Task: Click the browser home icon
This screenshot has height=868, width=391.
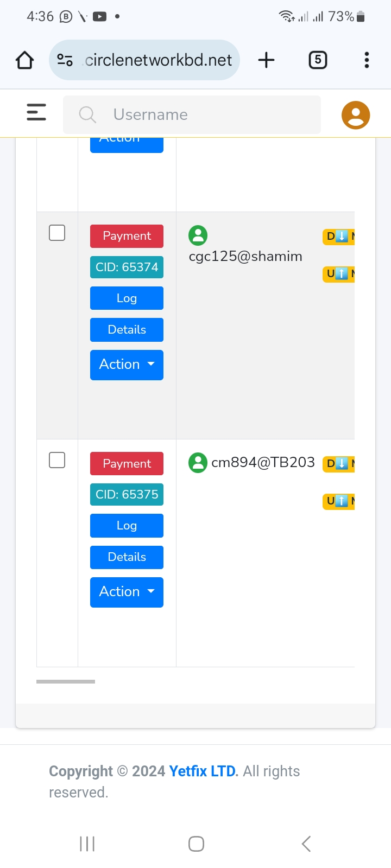Action: tap(24, 60)
